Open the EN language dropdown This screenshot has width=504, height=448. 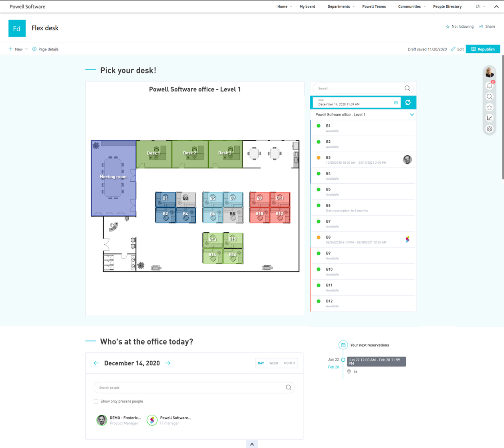click(x=480, y=6)
